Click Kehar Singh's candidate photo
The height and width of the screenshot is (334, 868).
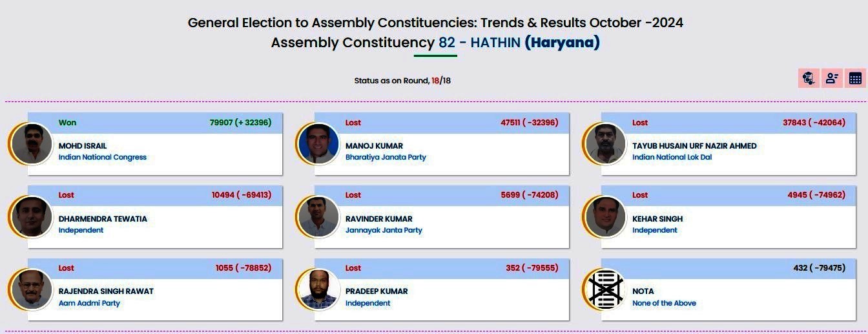pos(605,216)
